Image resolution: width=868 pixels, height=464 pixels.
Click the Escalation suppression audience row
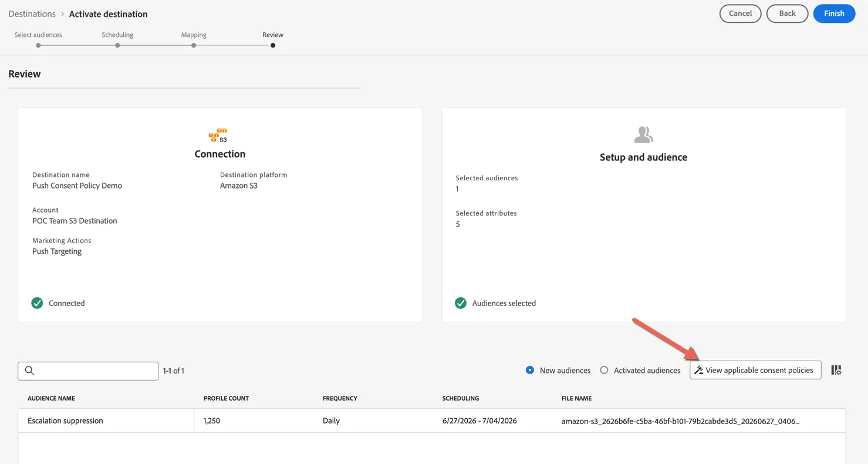(x=432, y=421)
